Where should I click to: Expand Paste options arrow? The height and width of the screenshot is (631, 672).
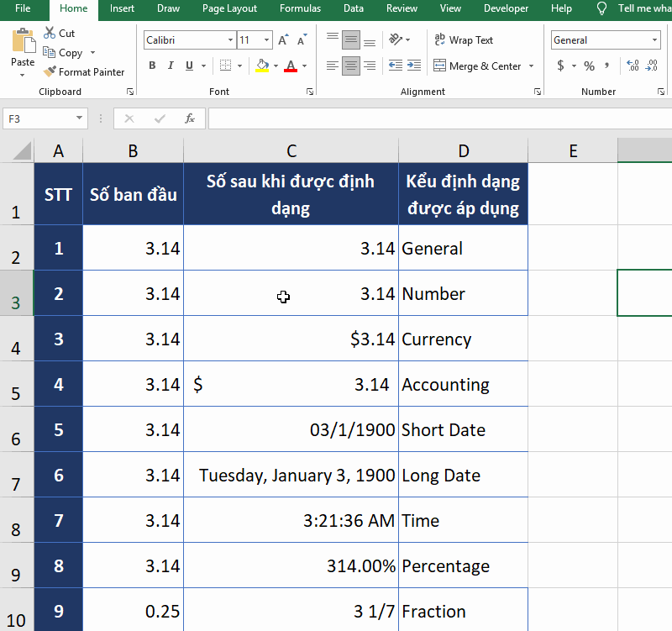(x=23, y=76)
